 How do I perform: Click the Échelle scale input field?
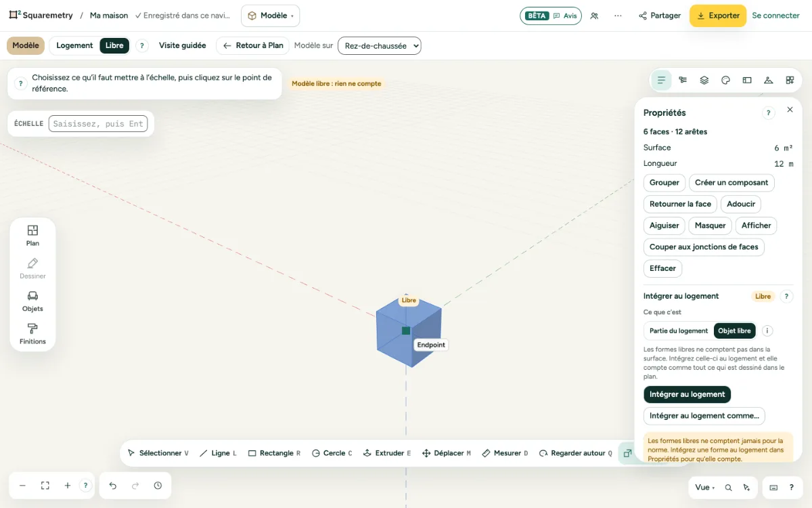click(98, 124)
